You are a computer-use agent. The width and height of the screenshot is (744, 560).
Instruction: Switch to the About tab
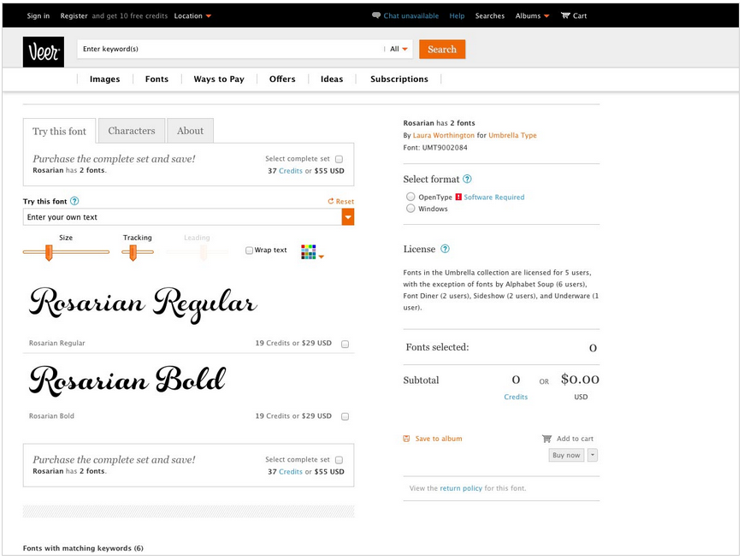pos(190,131)
